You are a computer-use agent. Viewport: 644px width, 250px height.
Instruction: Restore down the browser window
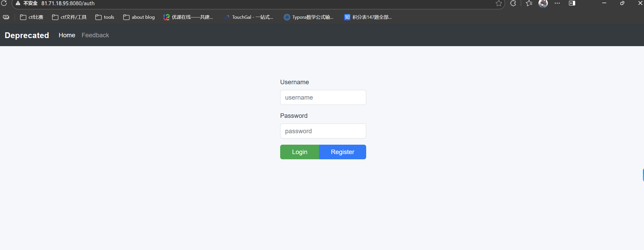622,3
